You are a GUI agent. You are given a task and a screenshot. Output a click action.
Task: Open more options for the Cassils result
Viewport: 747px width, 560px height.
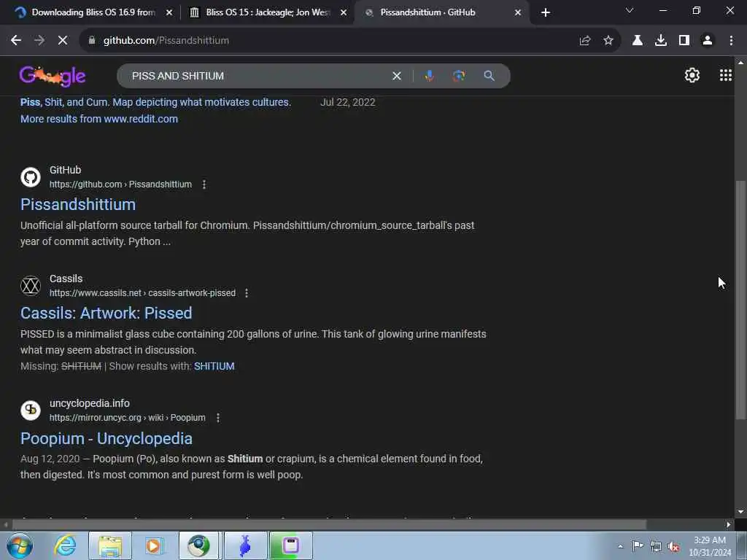247,293
